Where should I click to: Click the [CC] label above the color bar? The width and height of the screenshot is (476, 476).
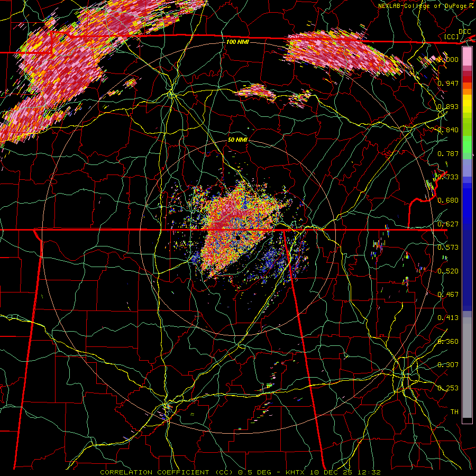[452, 36]
